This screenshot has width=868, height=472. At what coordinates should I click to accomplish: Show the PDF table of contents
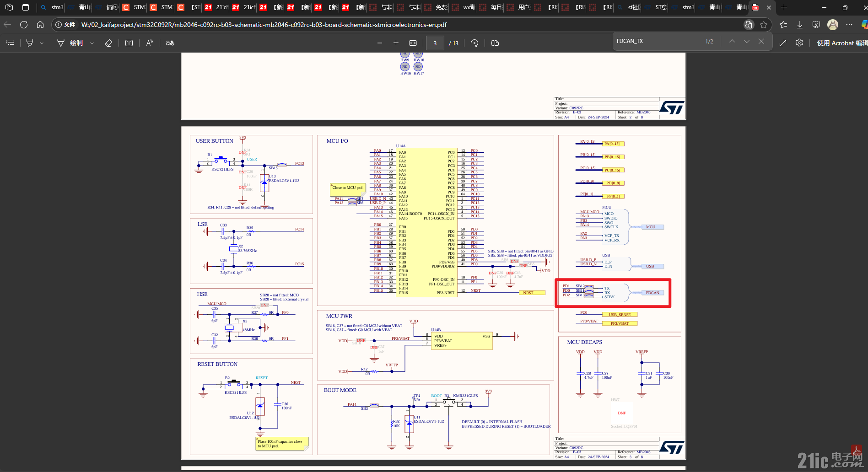click(x=10, y=43)
